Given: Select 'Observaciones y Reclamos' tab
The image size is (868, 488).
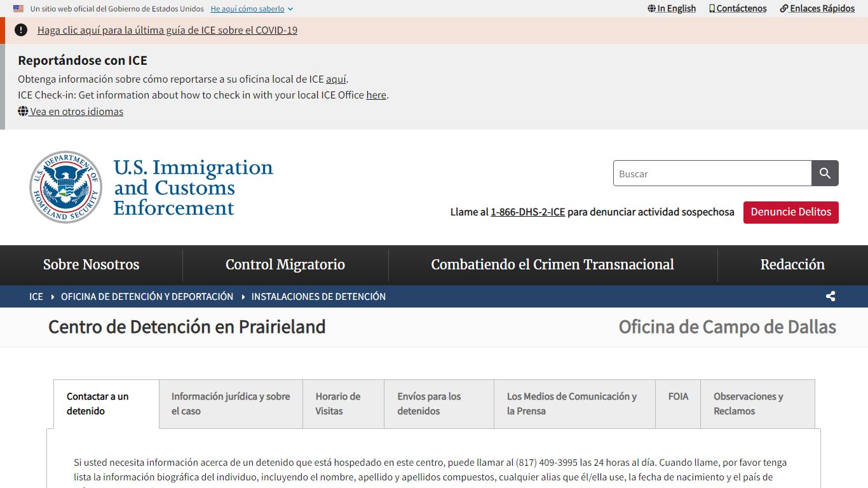Looking at the screenshot, I should 757,404.
